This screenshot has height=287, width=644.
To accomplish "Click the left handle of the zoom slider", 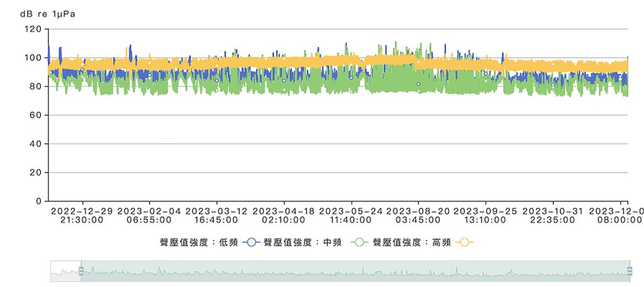I will click(81, 271).
